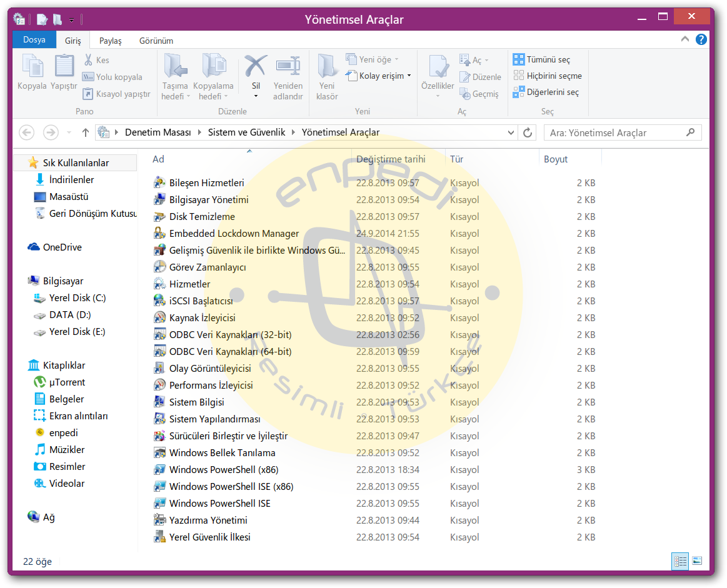The height and width of the screenshot is (588, 727).
Task: Switch to the Giriş ribbon tab
Action: tap(73, 41)
